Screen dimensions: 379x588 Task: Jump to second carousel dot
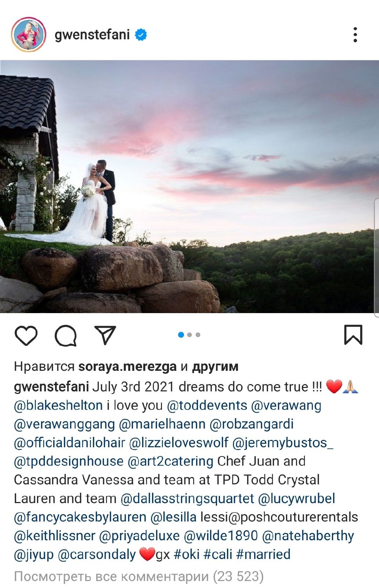click(x=189, y=335)
